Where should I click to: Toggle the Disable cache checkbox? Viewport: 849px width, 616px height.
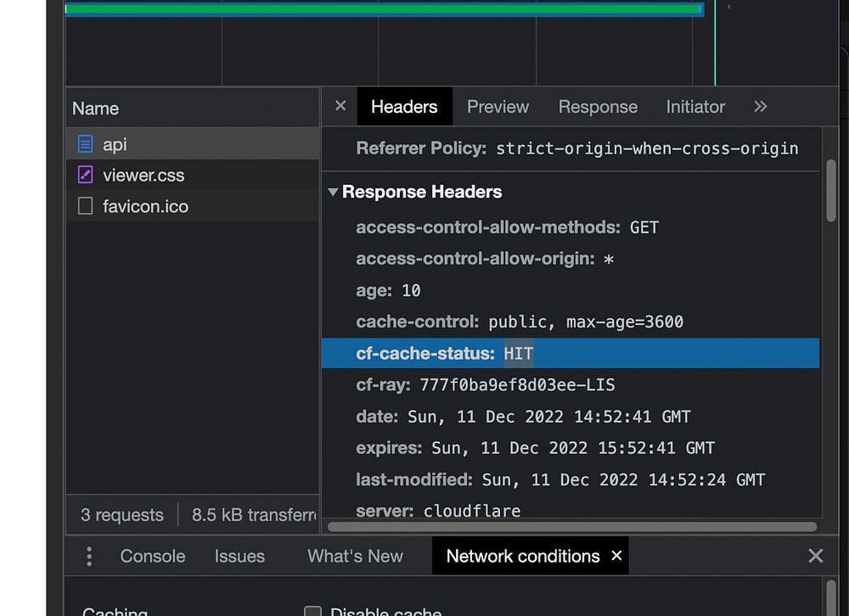coord(313,612)
